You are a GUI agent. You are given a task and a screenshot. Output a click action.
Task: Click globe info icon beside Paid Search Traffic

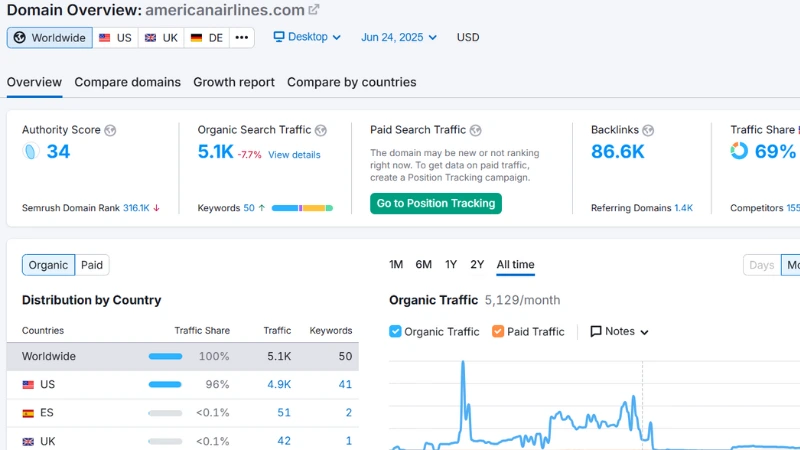(476, 131)
